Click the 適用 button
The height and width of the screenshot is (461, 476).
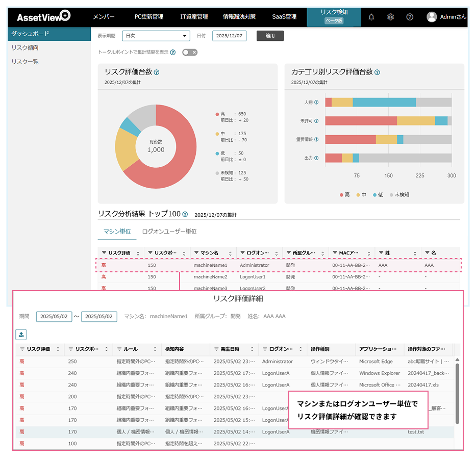pyautogui.click(x=270, y=36)
